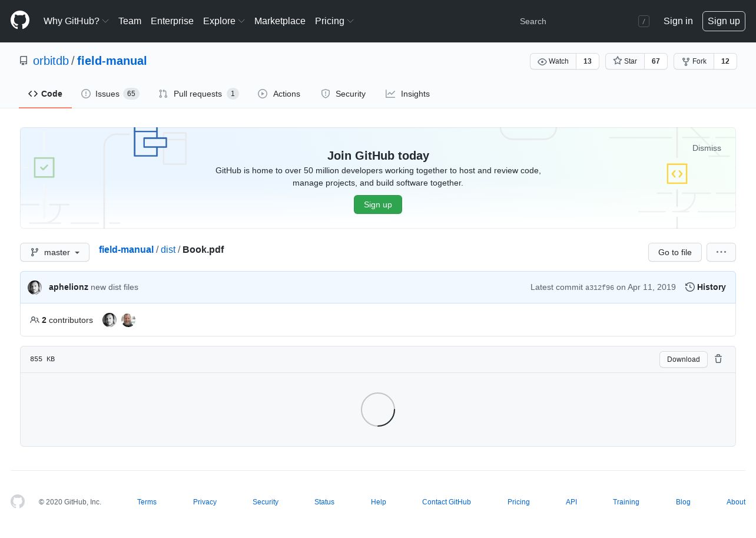
Task: Click the 2 contributors people icon
Action: click(35, 320)
